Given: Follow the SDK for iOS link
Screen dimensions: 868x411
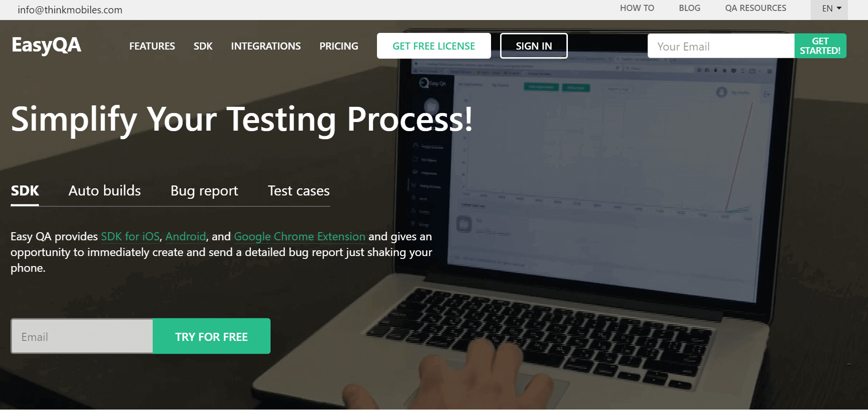Looking at the screenshot, I should [x=130, y=236].
